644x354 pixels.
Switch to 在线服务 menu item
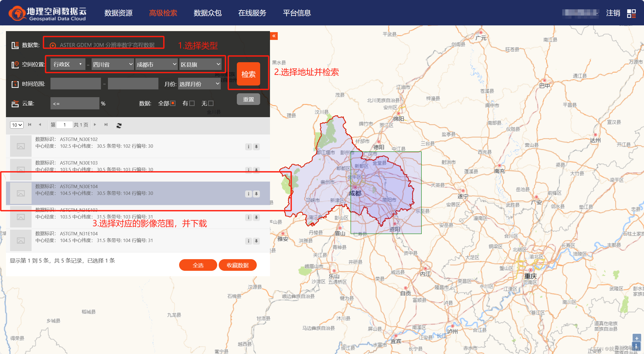tap(252, 13)
